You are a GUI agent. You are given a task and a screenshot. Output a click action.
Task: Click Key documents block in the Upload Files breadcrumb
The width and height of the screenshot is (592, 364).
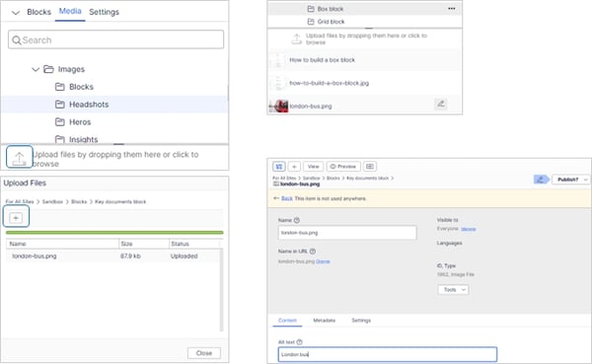point(120,201)
